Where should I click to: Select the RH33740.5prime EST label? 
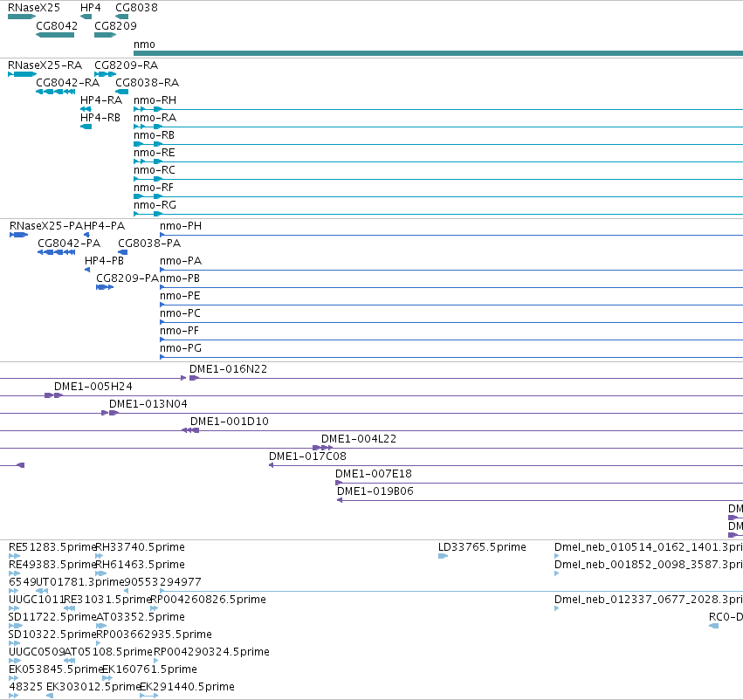click(141, 547)
